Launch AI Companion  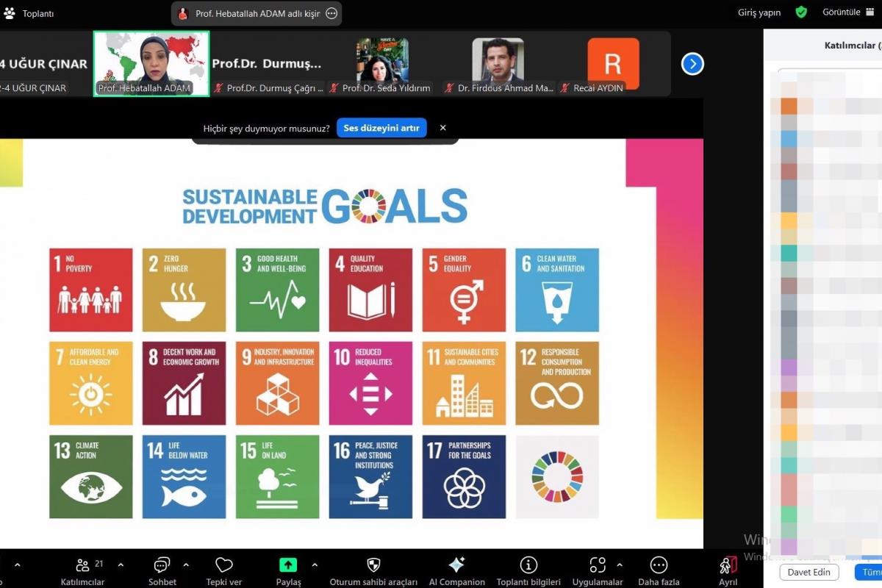(x=456, y=571)
